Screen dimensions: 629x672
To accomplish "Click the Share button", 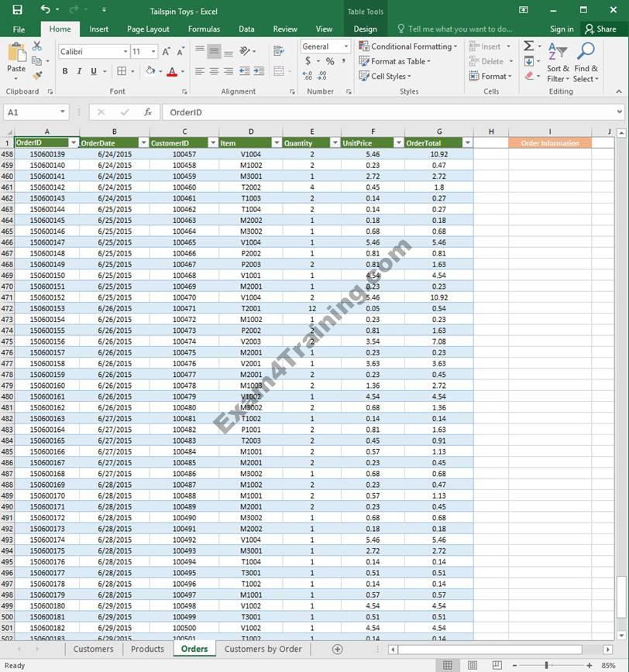I will coord(600,29).
